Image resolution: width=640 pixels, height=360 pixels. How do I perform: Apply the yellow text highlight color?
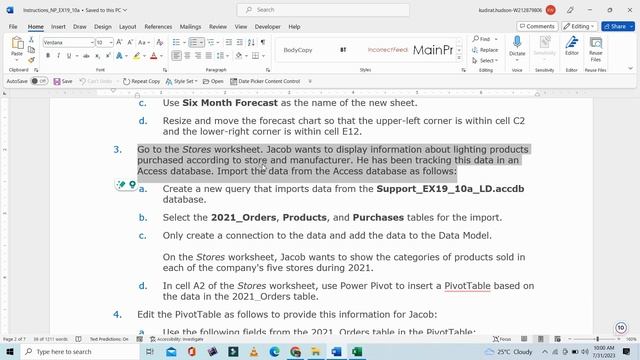click(136, 56)
